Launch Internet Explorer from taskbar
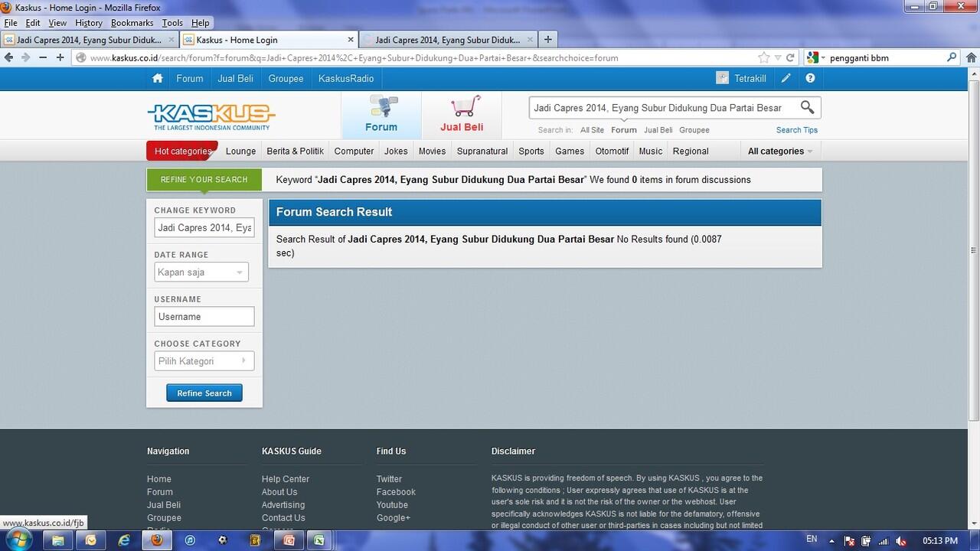 coord(124,540)
